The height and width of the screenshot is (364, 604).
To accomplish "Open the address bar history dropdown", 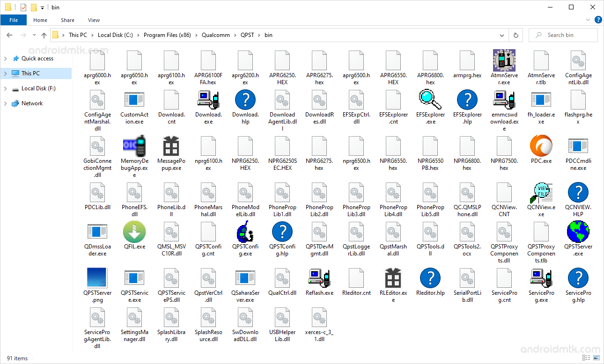I will (502, 35).
